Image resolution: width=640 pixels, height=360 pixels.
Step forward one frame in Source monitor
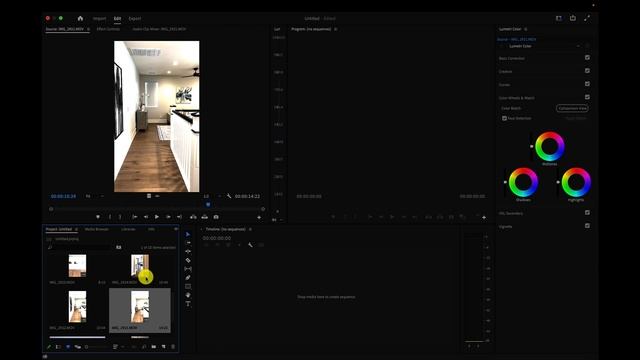tap(168, 217)
